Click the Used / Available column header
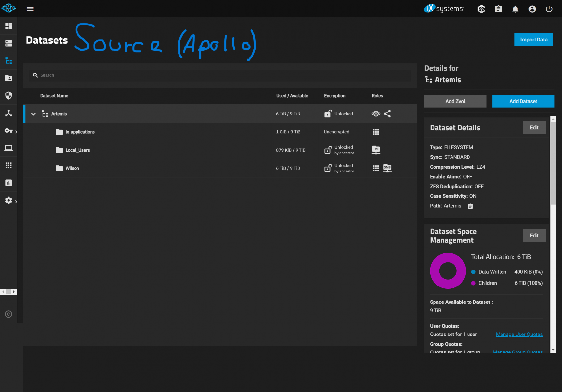 click(292, 96)
